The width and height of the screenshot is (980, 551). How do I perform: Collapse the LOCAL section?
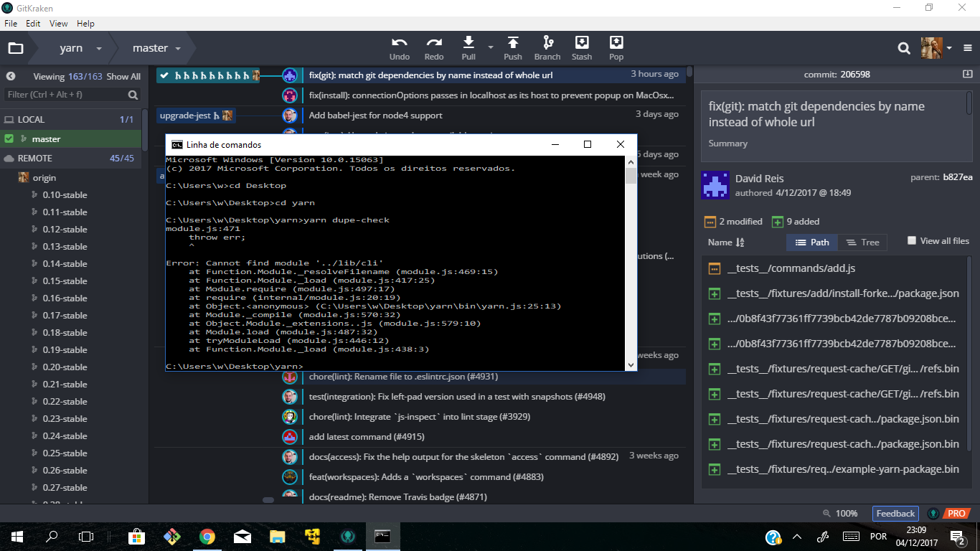[x=70, y=119]
